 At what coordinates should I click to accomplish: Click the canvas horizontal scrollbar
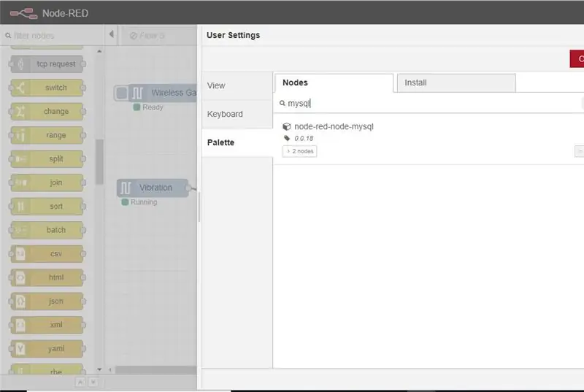(155, 370)
